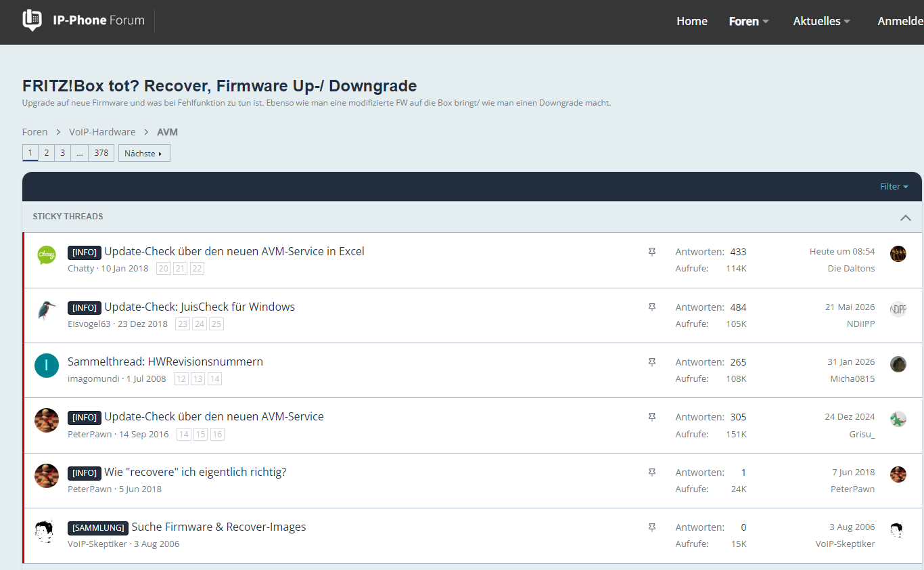Click the [INFO] prefix on the Excel thread
The width and height of the screenshot is (924, 570).
tap(85, 253)
